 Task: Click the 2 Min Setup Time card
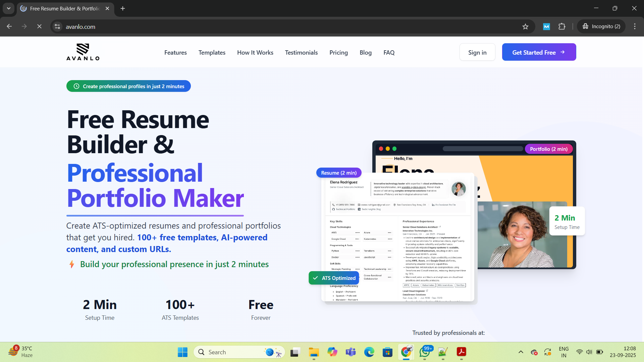pos(567,221)
